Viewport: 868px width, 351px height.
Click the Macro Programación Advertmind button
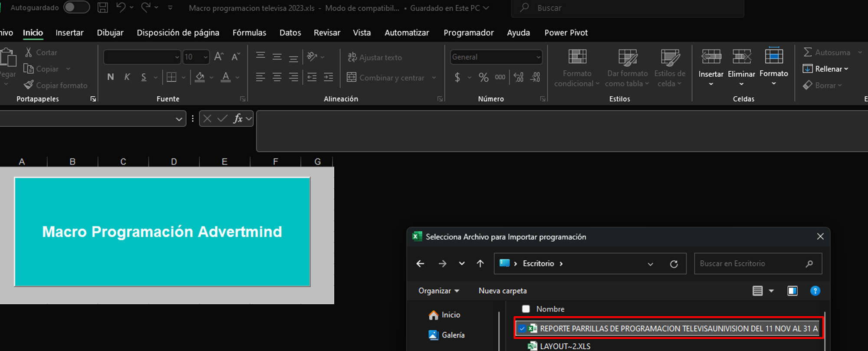[162, 232]
